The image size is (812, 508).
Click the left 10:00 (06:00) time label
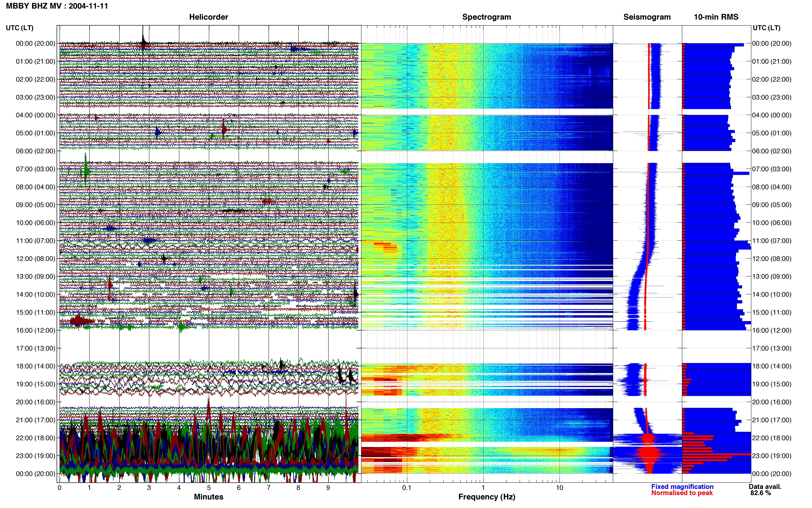36,222
